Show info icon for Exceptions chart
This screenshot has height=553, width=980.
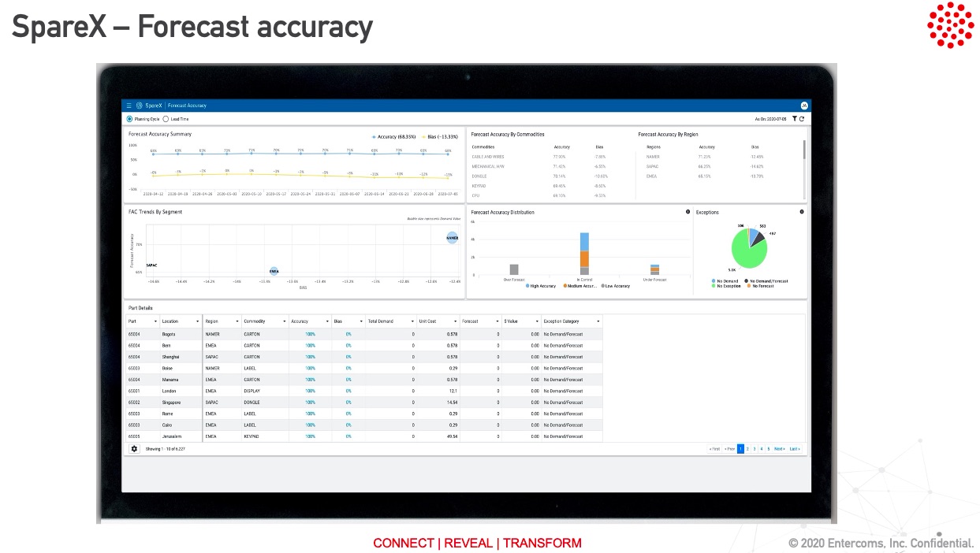coord(802,212)
